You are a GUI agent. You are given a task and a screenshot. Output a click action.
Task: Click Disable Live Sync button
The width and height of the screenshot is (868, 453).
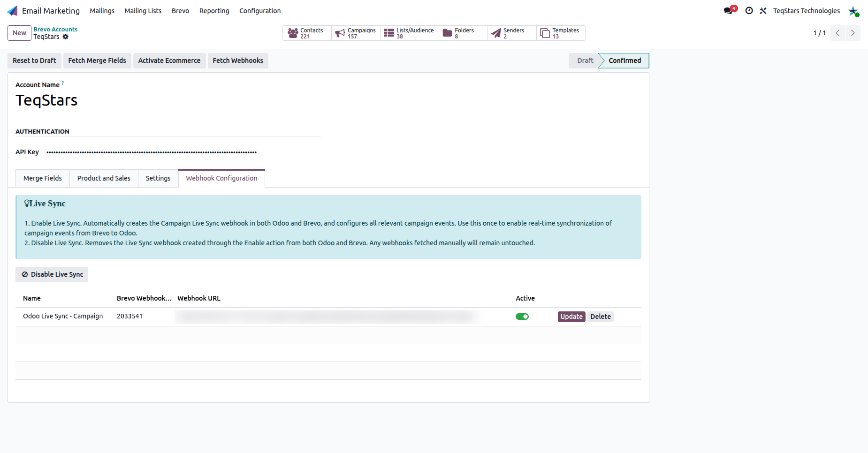[x=52, y=274]
